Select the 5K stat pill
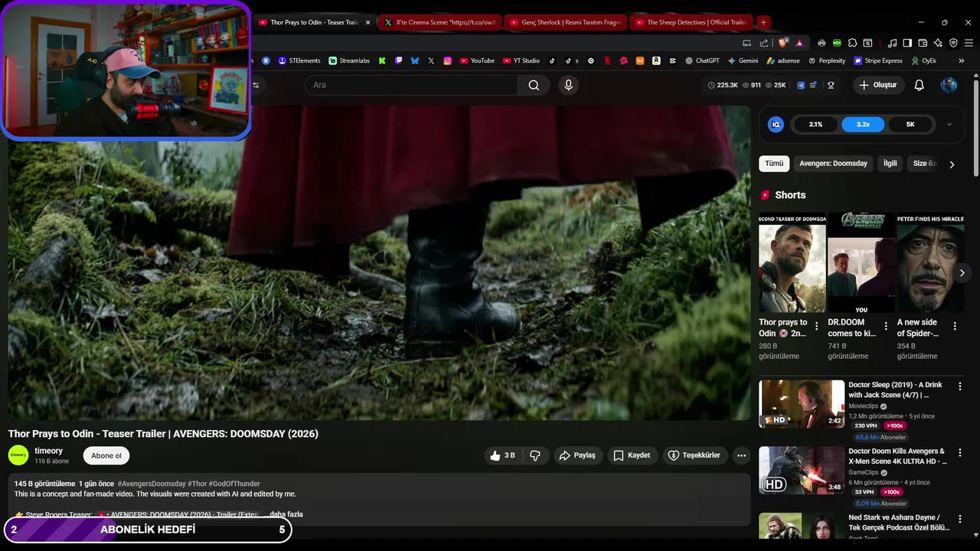Viewport: 980px width, 551px height. pyautogui.click(x=910, y=124)
